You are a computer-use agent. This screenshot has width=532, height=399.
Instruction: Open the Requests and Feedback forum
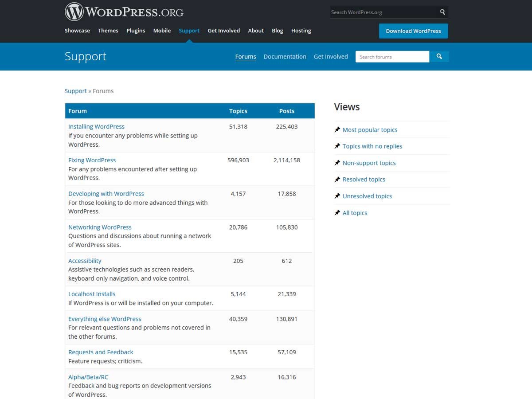101,352
